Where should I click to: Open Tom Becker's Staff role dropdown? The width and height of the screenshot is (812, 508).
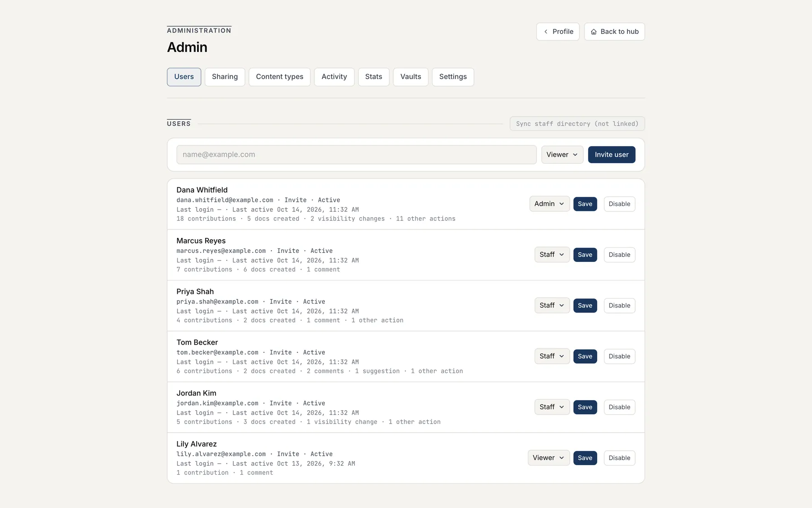552,356
